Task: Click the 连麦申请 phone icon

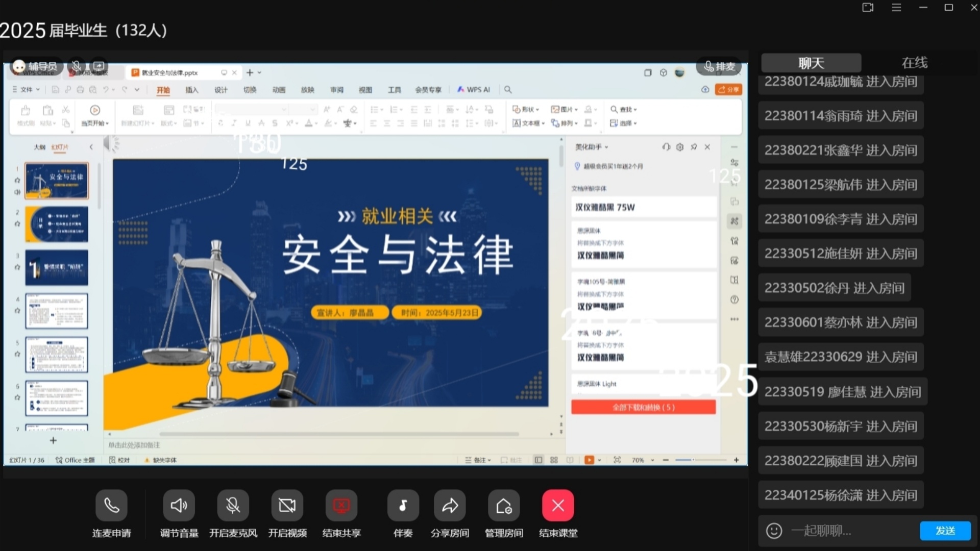Action: click(x=111, y=506)
